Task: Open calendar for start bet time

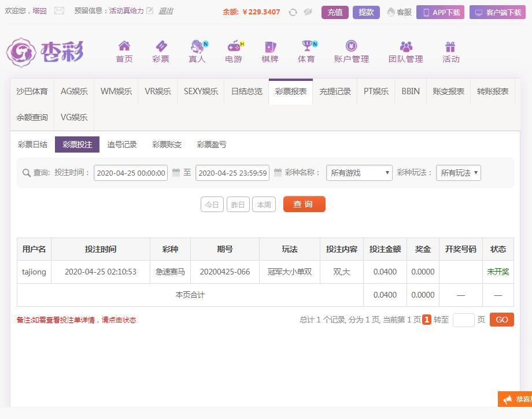Action: point(176,173)
